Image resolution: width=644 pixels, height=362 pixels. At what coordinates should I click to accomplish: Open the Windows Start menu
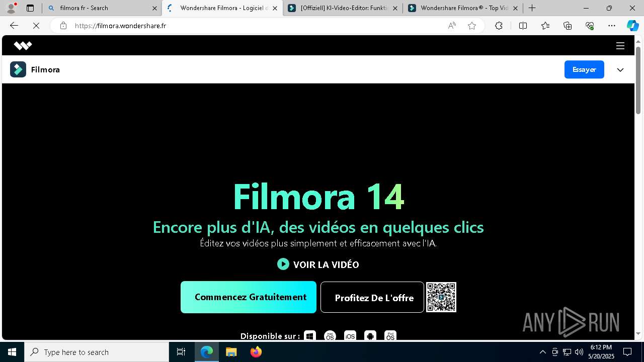coord(12,352)
